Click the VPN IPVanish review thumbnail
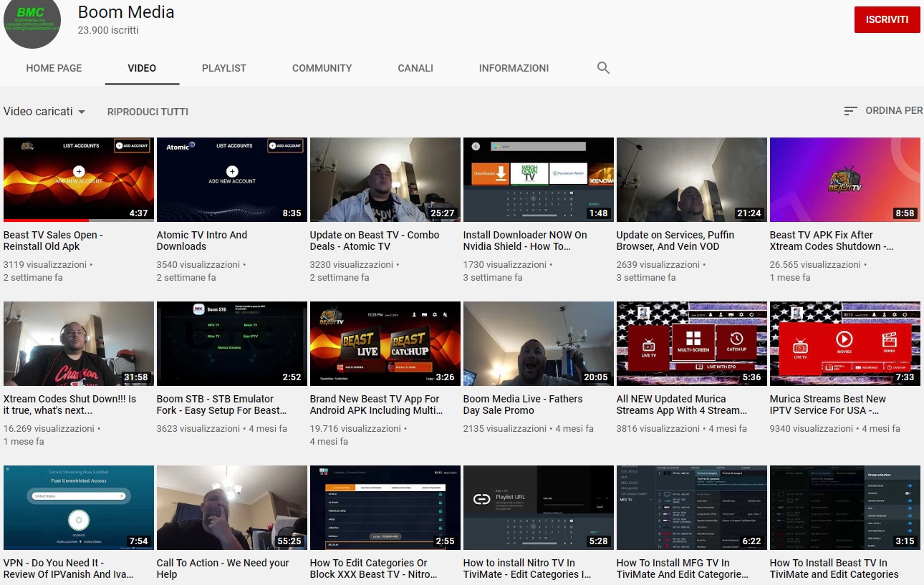The width and height of the screenshot is (924, 585). tap(79, 508)
